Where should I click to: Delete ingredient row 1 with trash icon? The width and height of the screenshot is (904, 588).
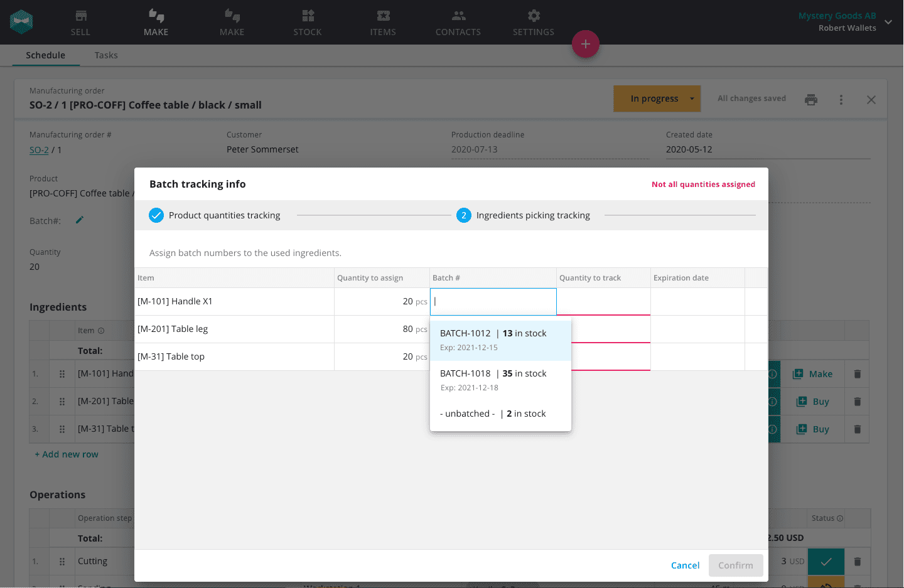coord(858,374)
